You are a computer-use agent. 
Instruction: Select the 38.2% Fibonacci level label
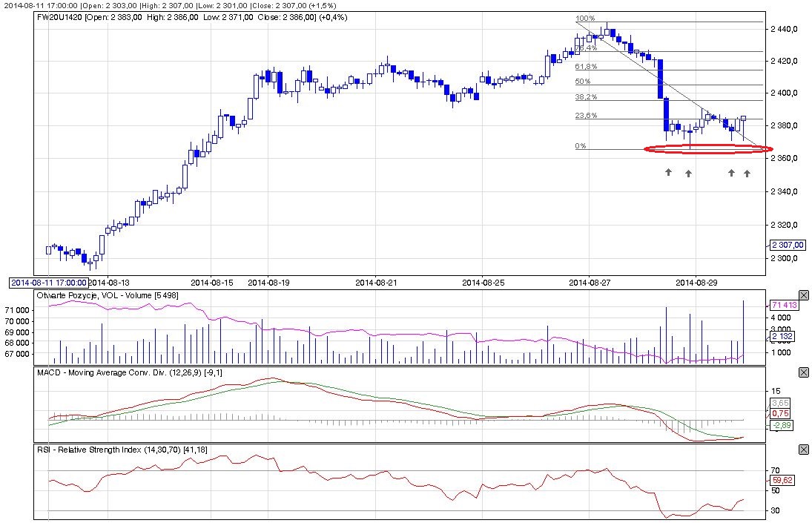586,97
